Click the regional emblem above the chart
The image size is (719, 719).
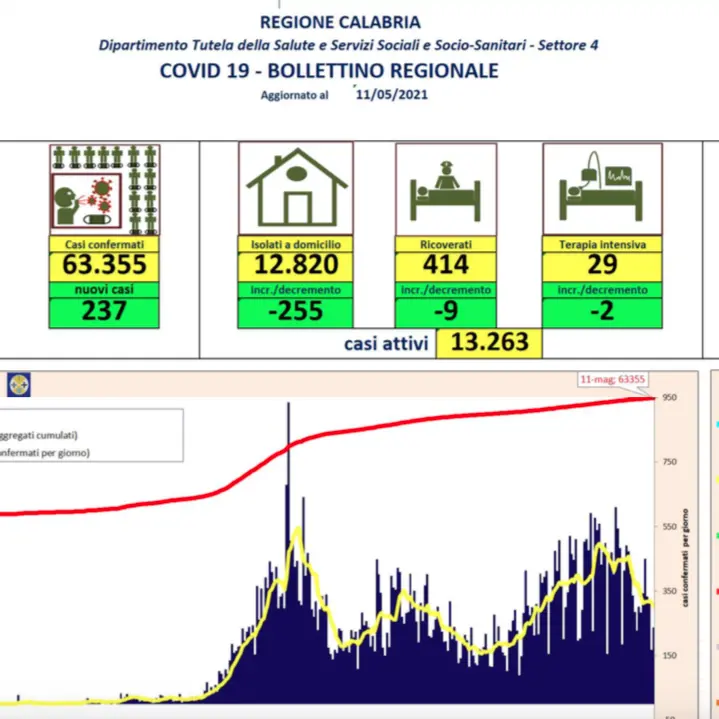19,384
